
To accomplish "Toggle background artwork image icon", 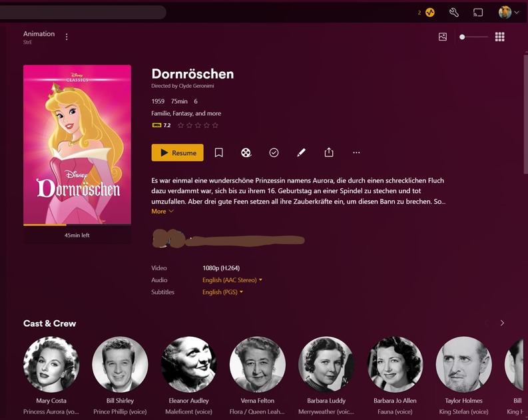I will pyautogui.click(x=443, y=37).
